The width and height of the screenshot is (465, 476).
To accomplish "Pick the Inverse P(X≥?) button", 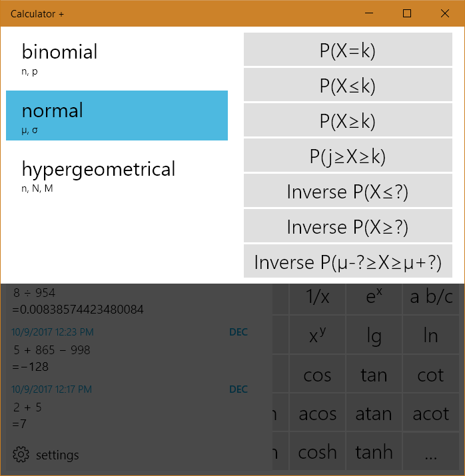I will 348,227.
